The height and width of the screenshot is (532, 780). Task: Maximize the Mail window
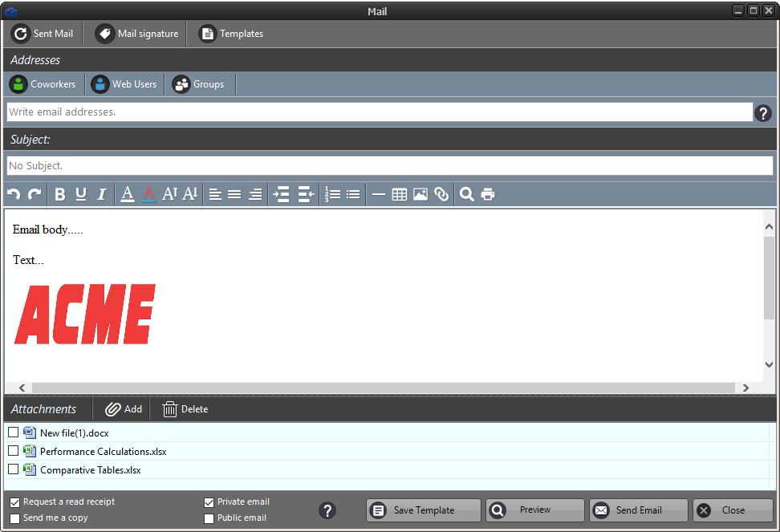pyautogui.click(x=754, y=10)
